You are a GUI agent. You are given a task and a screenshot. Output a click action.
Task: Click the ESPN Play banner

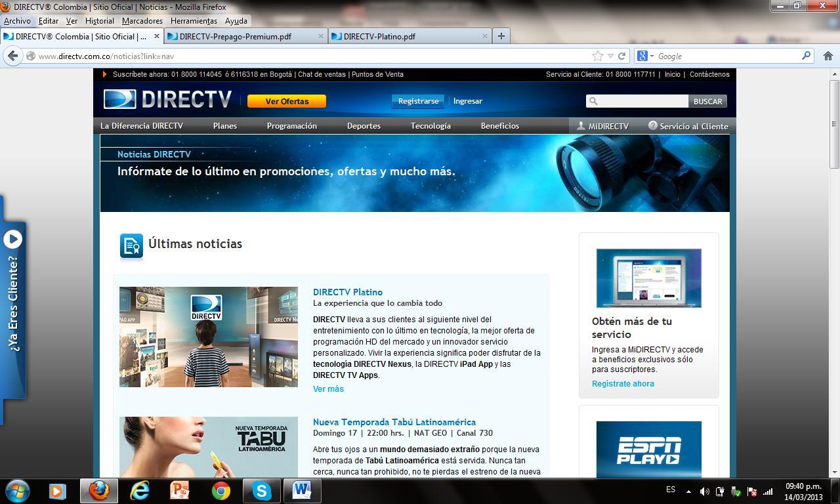649,450
